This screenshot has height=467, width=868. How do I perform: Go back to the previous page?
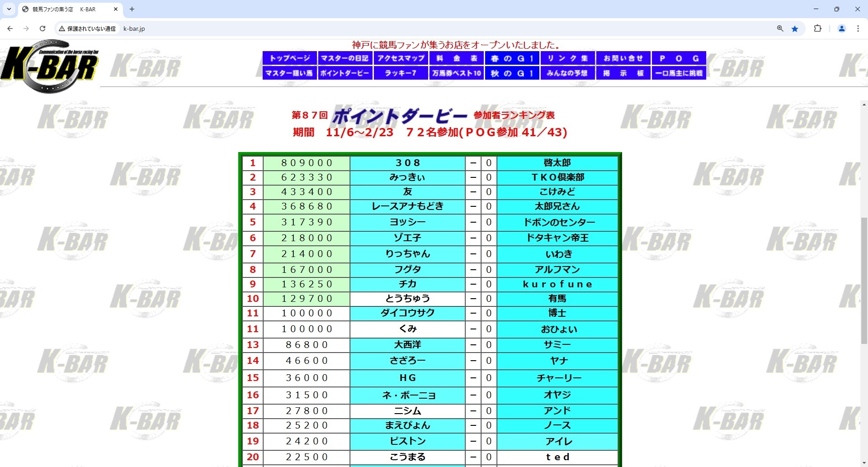coord(10,29)
